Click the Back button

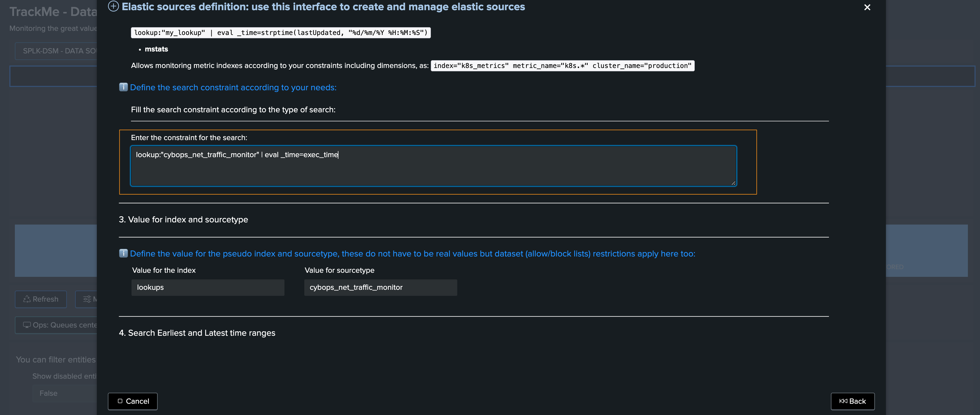point(853,401)
